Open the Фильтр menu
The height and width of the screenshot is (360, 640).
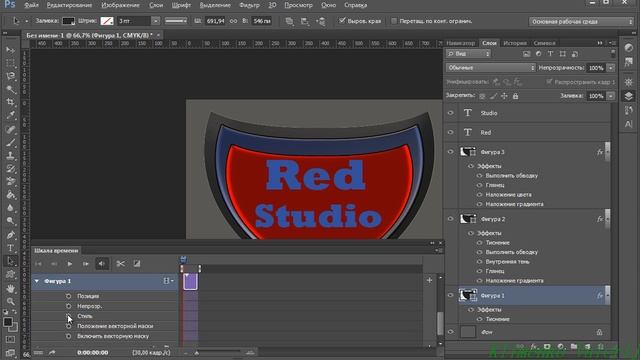[249, 5]
